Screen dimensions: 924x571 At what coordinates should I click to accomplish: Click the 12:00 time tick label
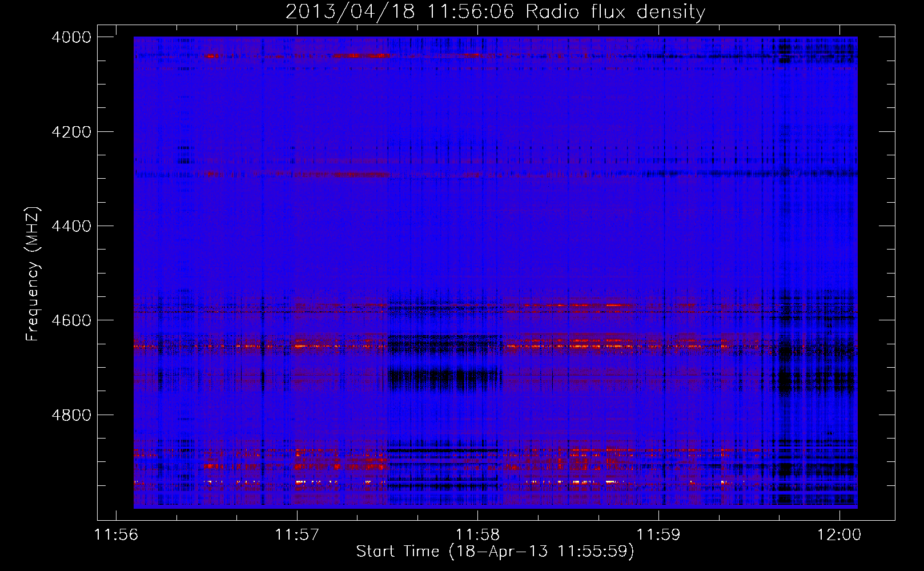839,535
